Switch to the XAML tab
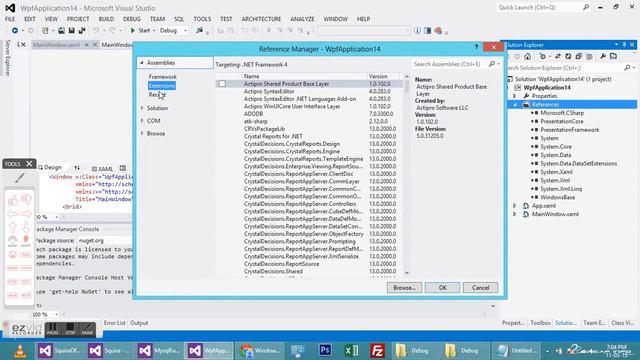This screenshot has width=640, height=360. (x=102, y=169)
